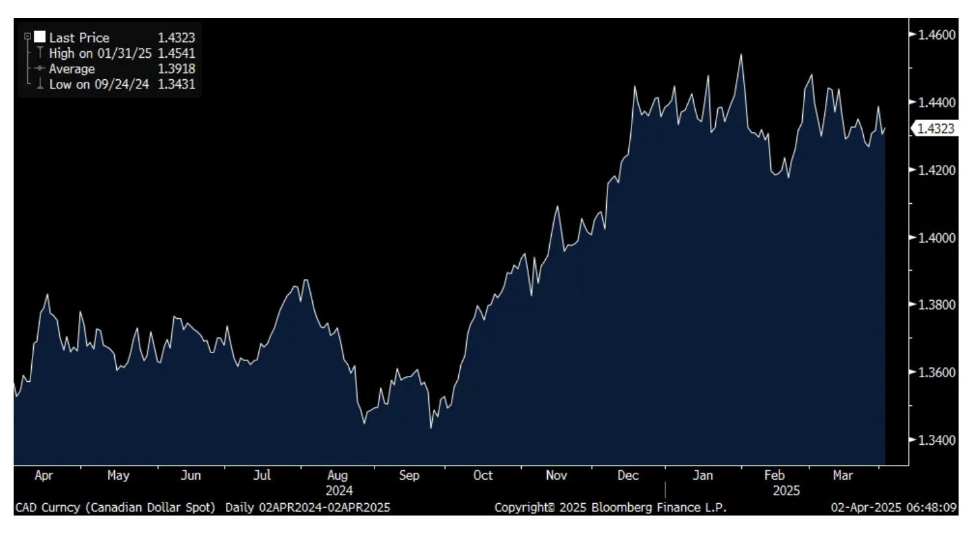The height and width of the screenshot is (535, 980).
Task: Click the Low marker icon in legend
Action: coord(40,84)
